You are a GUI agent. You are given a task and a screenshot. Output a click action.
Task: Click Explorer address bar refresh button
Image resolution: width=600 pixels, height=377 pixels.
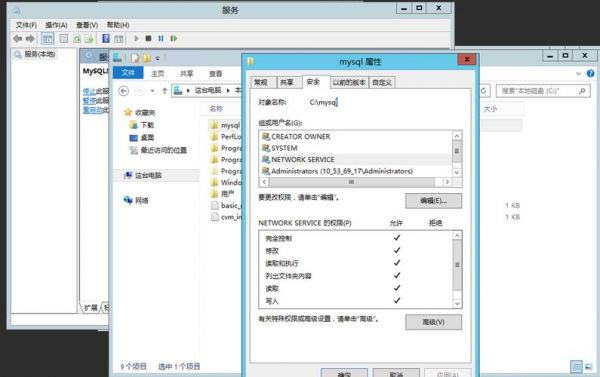coord(484,91)
